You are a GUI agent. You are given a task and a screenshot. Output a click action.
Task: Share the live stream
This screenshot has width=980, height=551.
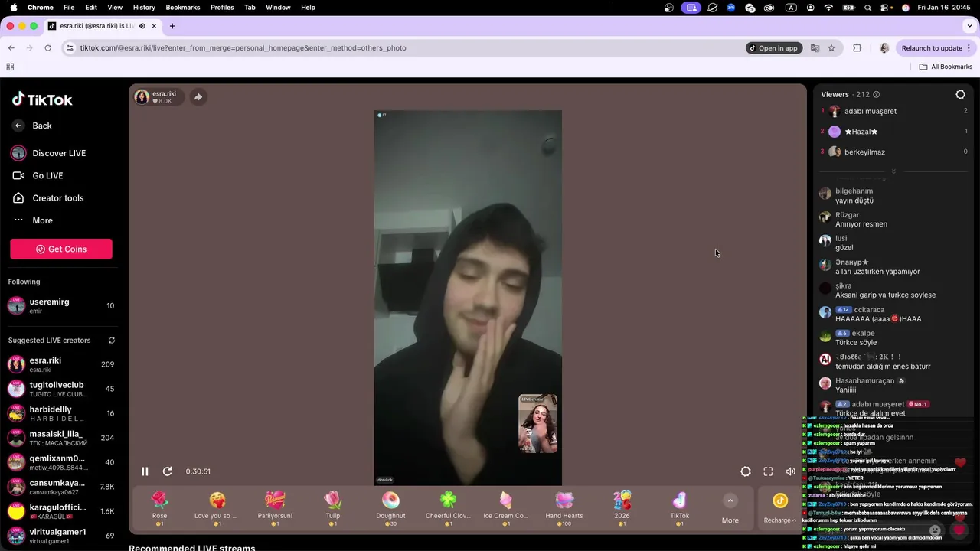(198, 97)
